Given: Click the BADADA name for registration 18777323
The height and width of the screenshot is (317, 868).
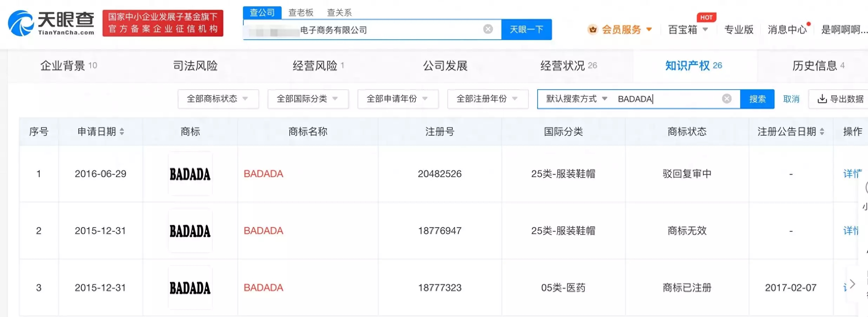Looking at the screenshot, I should tap(263, 287).
